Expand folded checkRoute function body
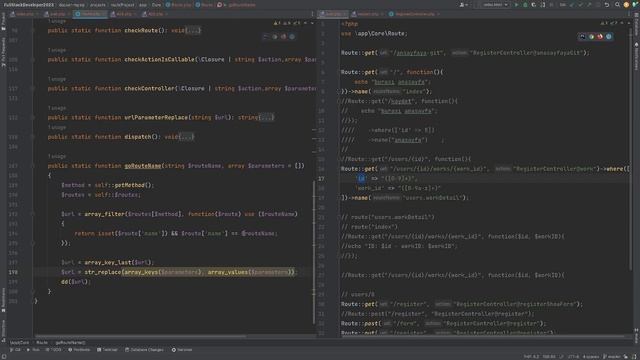640x360 pixels. tap(193, 31)
